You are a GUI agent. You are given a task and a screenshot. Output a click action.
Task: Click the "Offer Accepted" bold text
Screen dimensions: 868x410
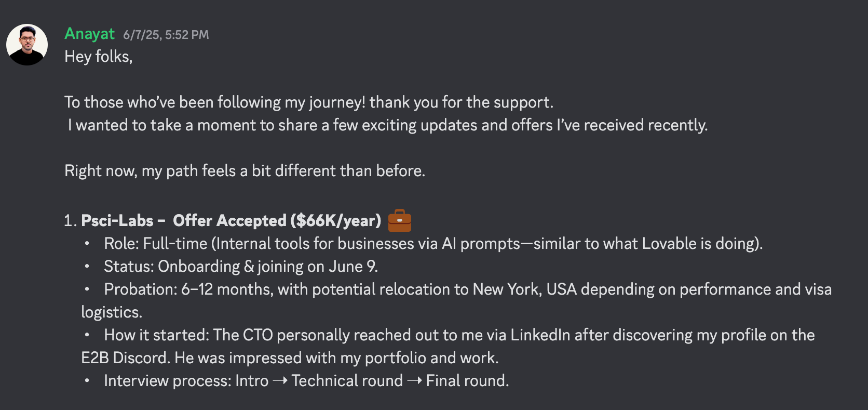point(229,221)
